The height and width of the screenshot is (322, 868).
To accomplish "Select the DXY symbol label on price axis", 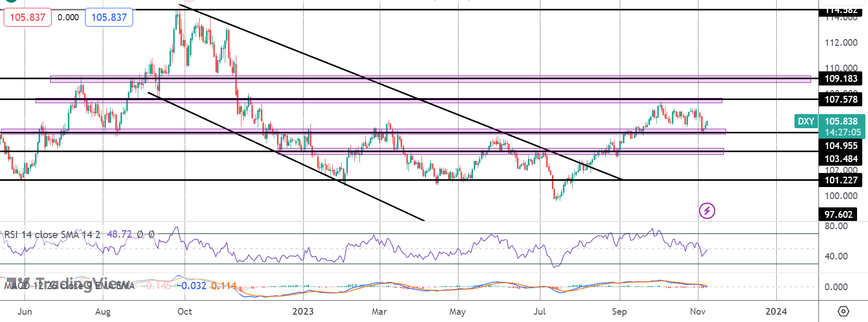I will (806, 121).
